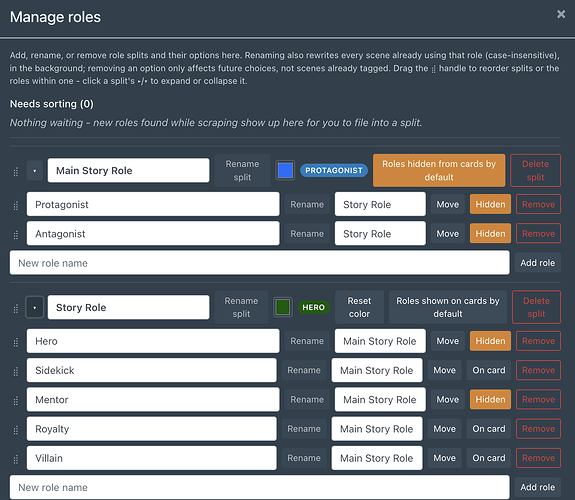Focus New role name field under Antagonist
The width and height of the screenshot is (575, 500).
pyautogui.click(x=260, y=263)
